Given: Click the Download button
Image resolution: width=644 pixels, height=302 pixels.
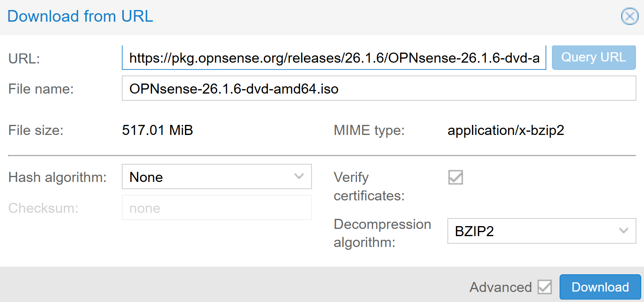Looking at the screenshot, I should (600, 287).
